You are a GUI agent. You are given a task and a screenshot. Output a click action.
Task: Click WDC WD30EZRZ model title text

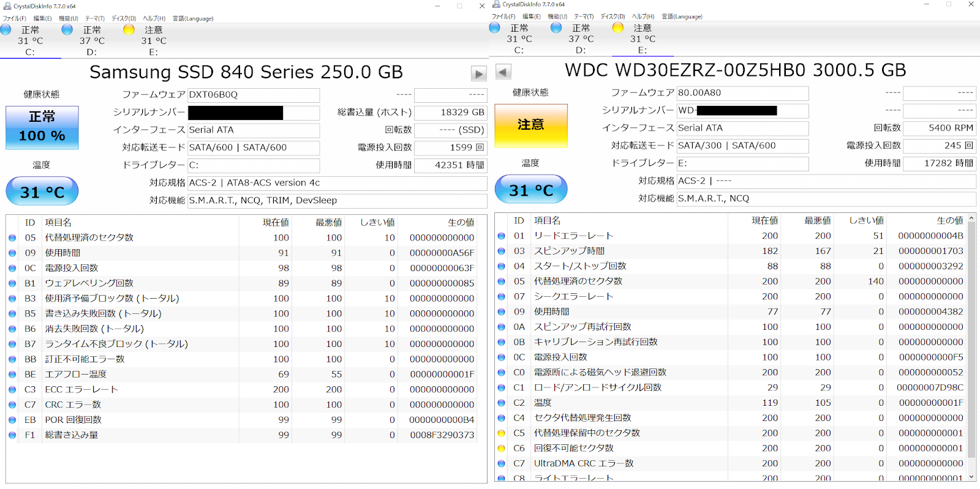(x=735, y=70)
